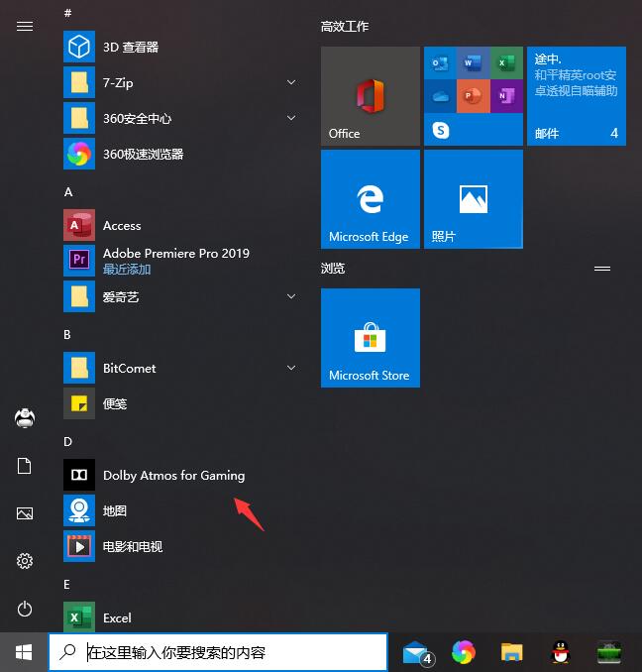Open Access from the app list

coord(122,225)
